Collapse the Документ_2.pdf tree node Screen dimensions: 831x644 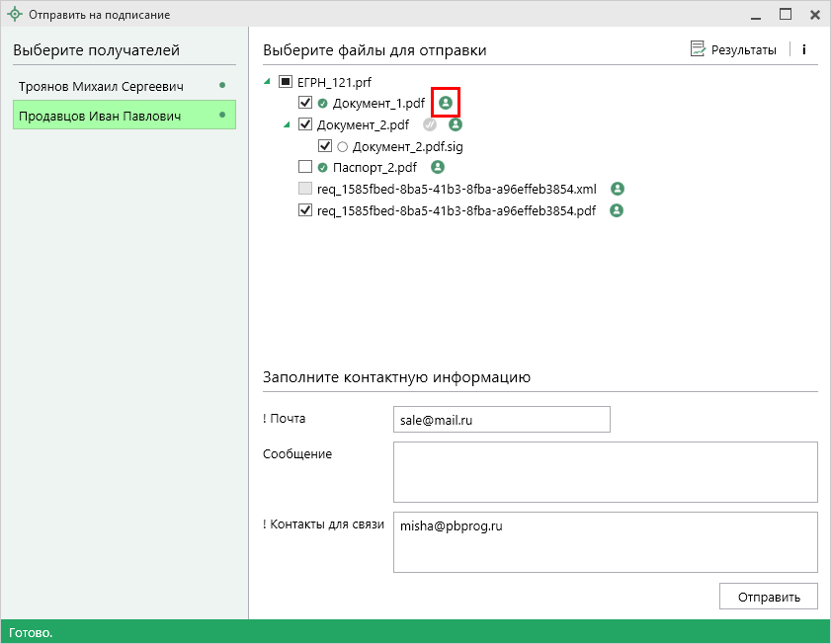(x=287, y=125)
